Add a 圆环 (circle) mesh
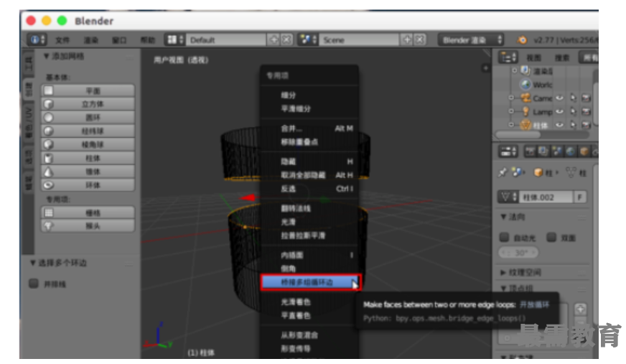Screen dimensions: 626x364 (88, 118)
